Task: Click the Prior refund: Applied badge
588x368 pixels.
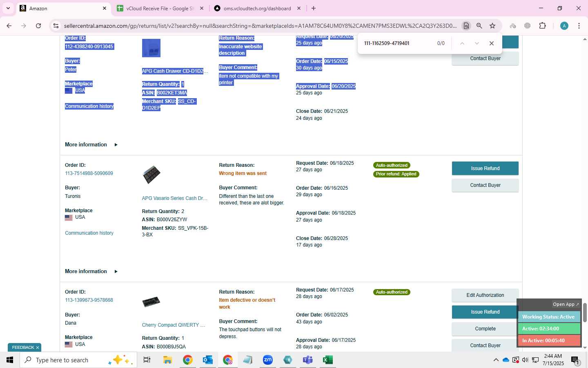Action: [396, 174]
